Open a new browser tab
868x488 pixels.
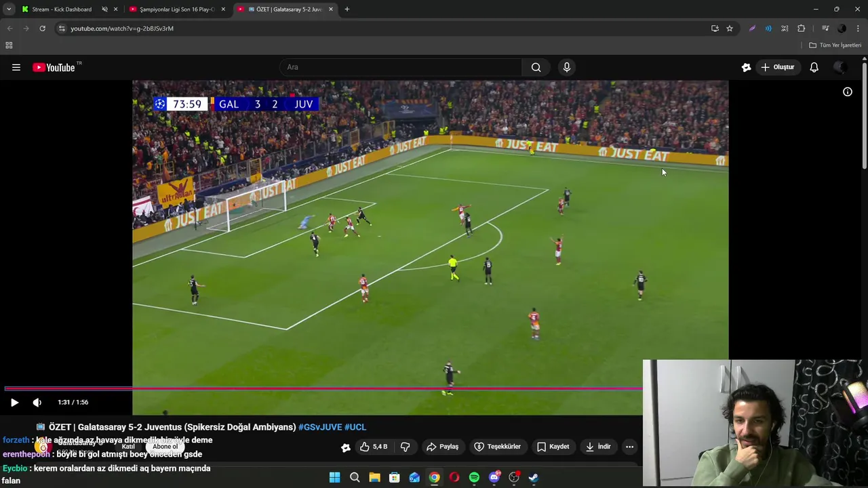[347, 9]
